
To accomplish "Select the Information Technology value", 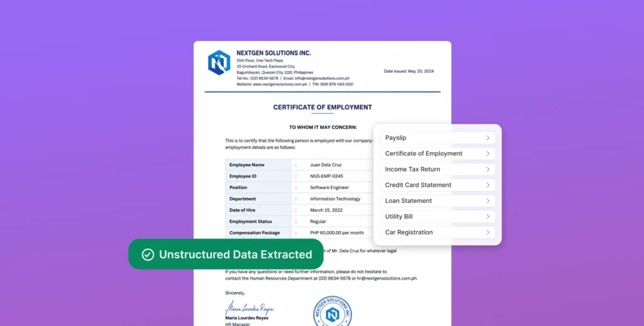I will pos(335,199).
